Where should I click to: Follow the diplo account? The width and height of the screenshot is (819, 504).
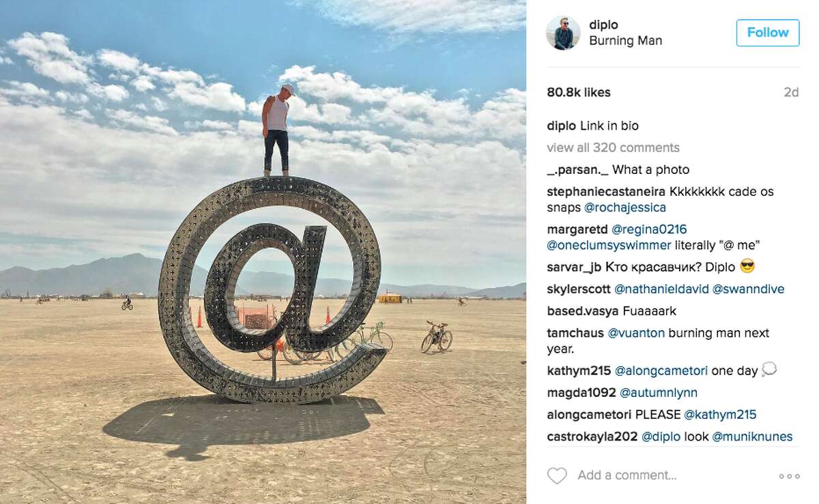coord(768,33)
